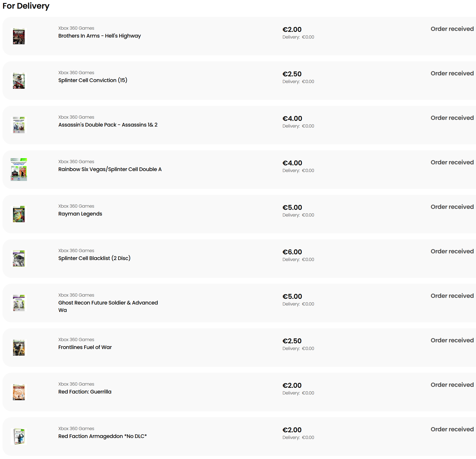This screenshot has height=459, width=476.
Task: Click the Splinter Cell Conviction (15) title
Action: coord(93,80)
